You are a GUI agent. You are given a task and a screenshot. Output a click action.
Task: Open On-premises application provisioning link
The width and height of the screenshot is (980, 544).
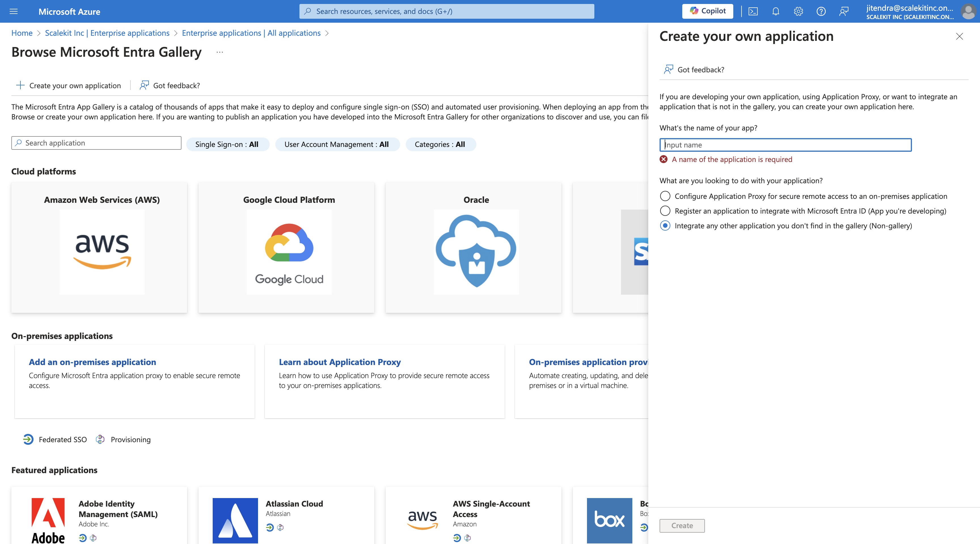pyautogui.click(x=588, y=362)
